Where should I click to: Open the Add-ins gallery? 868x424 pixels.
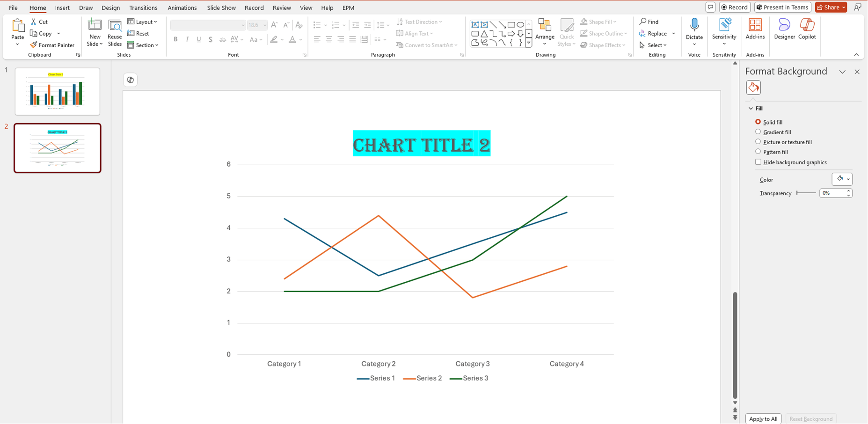pyautogui.click(x=755, y=29)
